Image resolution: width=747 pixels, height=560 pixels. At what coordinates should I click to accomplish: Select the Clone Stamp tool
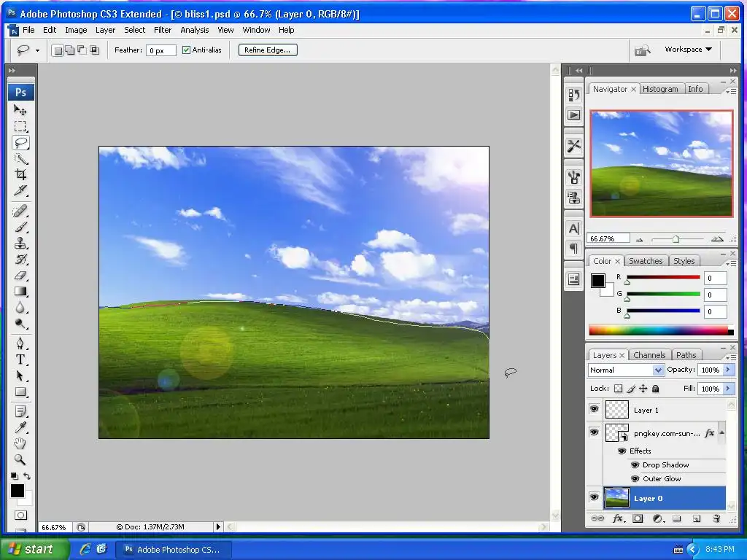(20, 244)
